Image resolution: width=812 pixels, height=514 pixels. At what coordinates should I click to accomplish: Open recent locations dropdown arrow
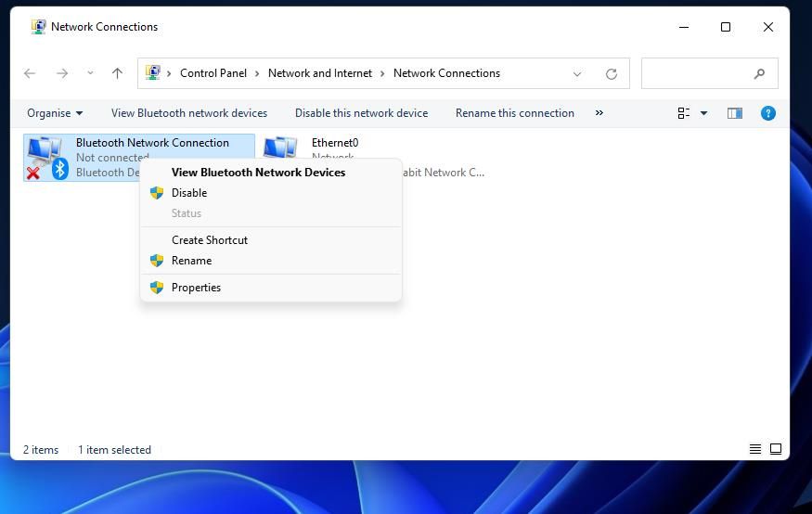tap(90, 73)
